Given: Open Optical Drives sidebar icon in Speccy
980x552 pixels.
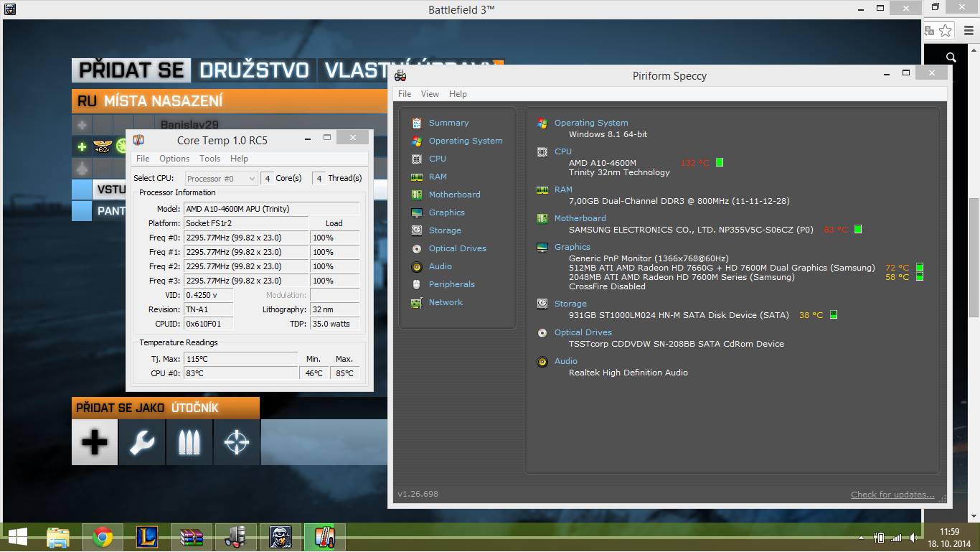Looking at the screenshot, I should [416, 248].
